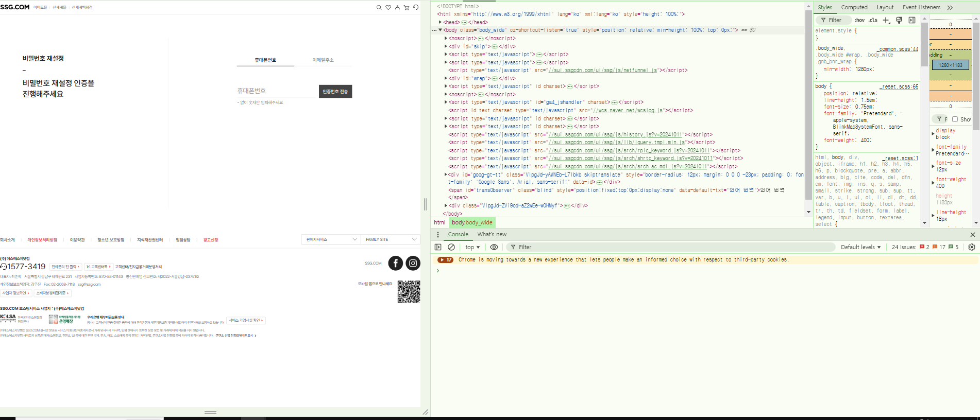
Task: Switch to the Event Listeners tab
Action: click(921, 7)
